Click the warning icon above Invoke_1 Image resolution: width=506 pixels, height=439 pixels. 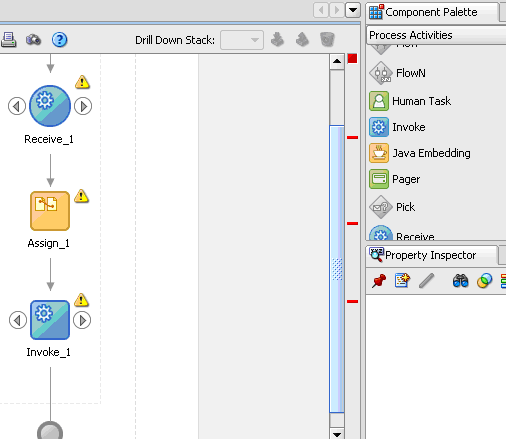tap(81, 300)
